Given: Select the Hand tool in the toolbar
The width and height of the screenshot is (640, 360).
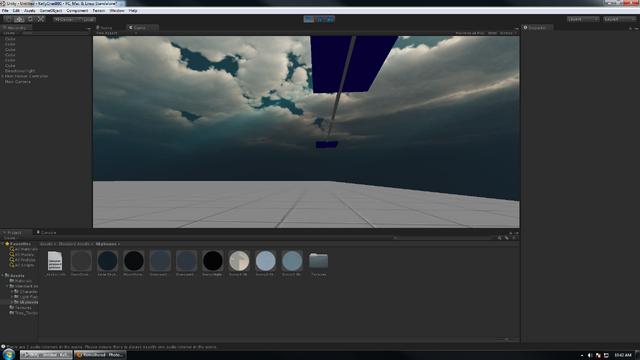Looking at the screenshot, I should [9, 19].
